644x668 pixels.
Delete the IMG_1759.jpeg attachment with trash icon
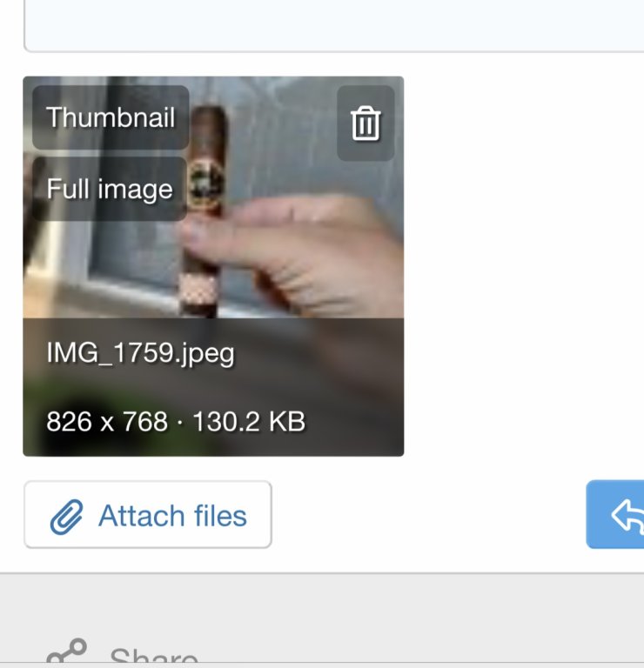[x=366, y=124]
